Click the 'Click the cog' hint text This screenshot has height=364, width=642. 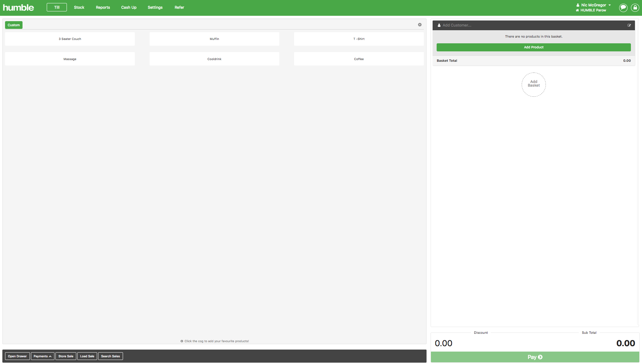pos(217,341)
